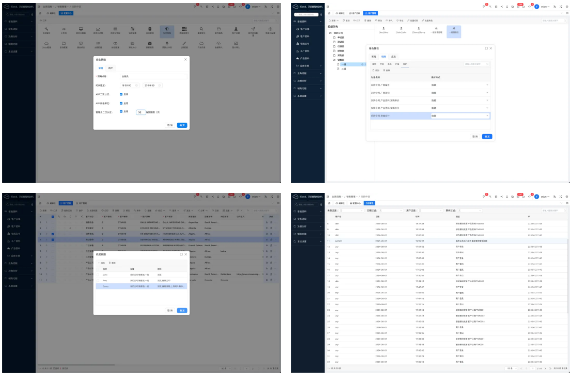Viewport: 576px width, 377px height.
Task: Click the cancel button in bottom-left dialog
Action: pyautogui.click(x=170, y=310)
